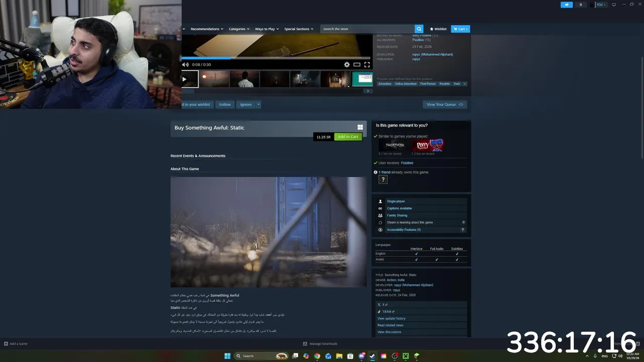Click in the Search the store field

(368, 29)
